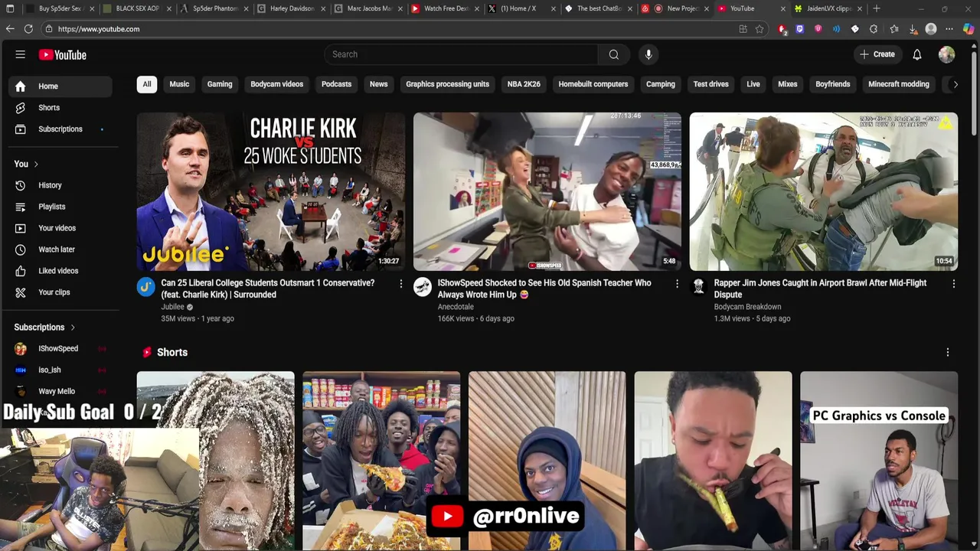Open a new browser tab
Screen dimensions: 980x551
(877, 8)
